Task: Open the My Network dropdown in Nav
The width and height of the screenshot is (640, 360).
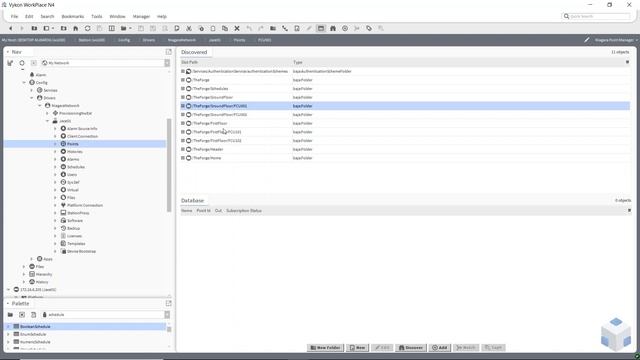Action: [x=167, y=63]
